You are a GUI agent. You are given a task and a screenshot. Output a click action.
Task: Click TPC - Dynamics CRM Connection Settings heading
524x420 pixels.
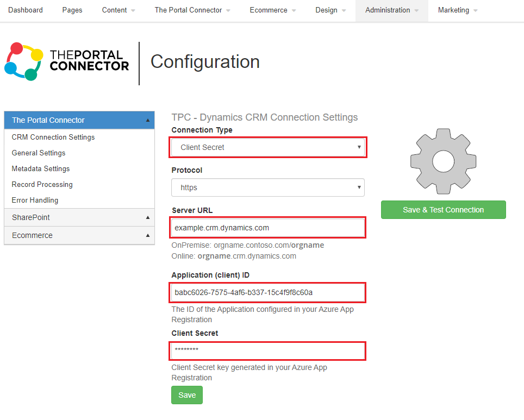tap(264, 117)
